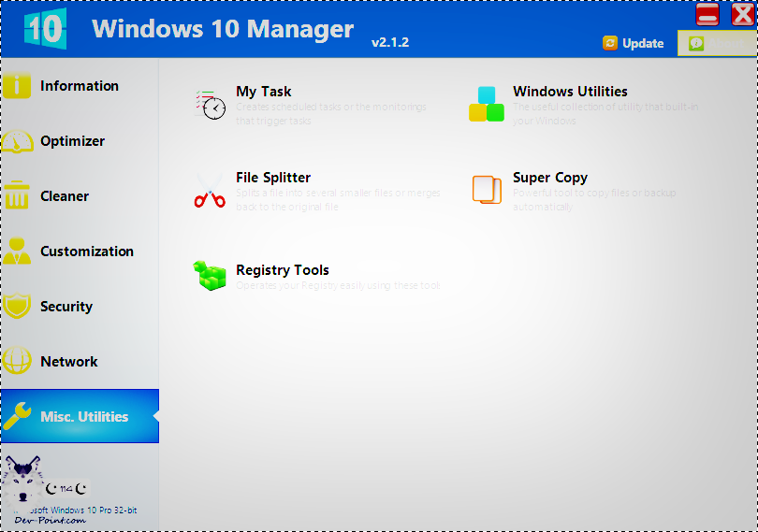Minimize the Windows 10 Manager window
758x532 pixels.
[708, 14]
